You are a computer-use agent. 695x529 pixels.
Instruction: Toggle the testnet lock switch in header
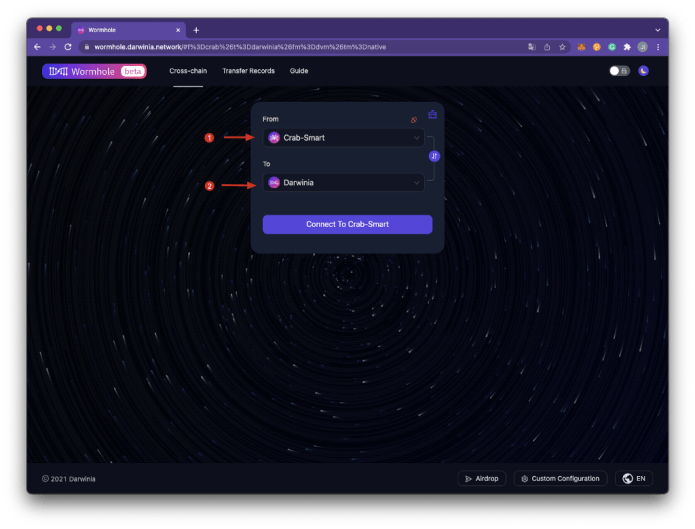click(x=619, y=71)
